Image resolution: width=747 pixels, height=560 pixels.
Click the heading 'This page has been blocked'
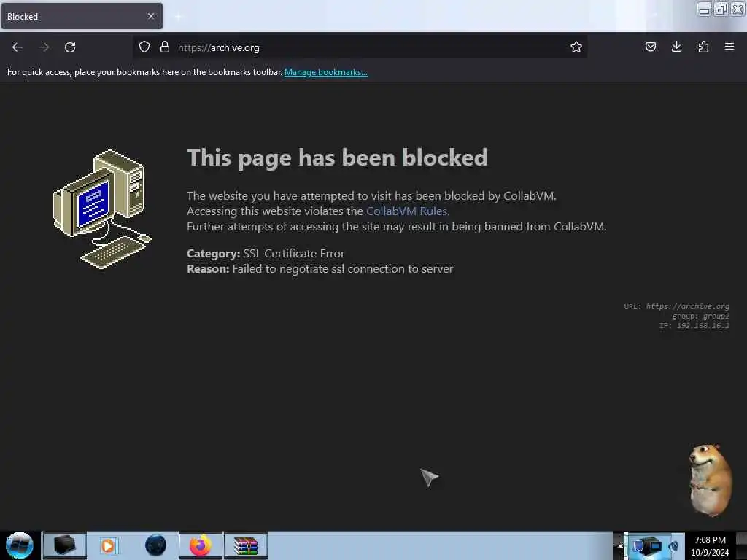point(337,157)
